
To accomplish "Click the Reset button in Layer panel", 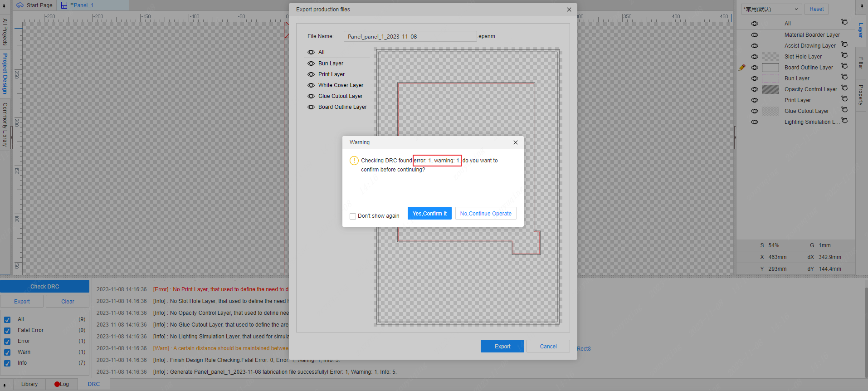I will (817, 9).
